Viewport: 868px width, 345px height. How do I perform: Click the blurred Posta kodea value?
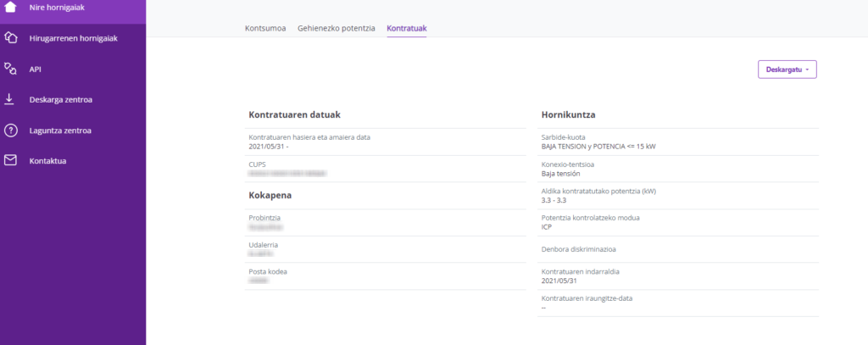point(259,280)
